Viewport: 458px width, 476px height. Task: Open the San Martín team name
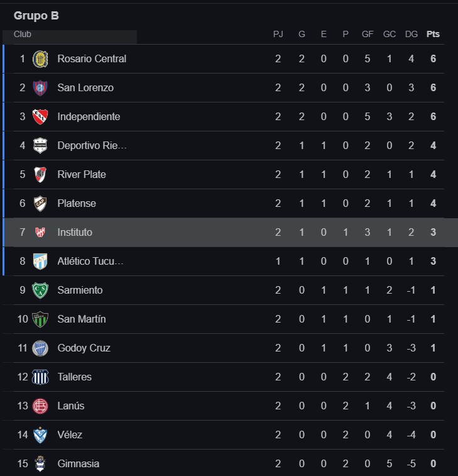[82, 319]
